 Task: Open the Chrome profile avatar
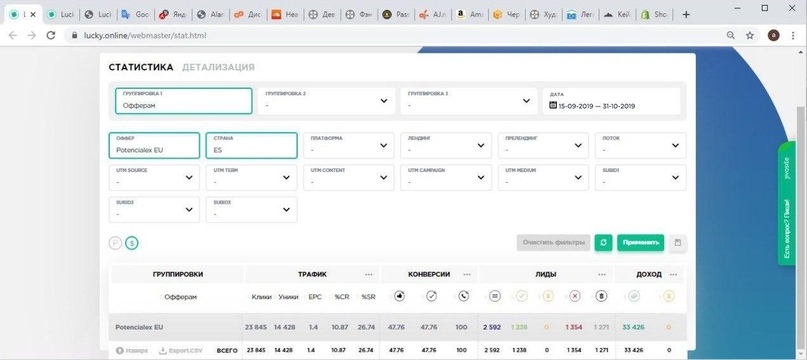click(774, 35)
